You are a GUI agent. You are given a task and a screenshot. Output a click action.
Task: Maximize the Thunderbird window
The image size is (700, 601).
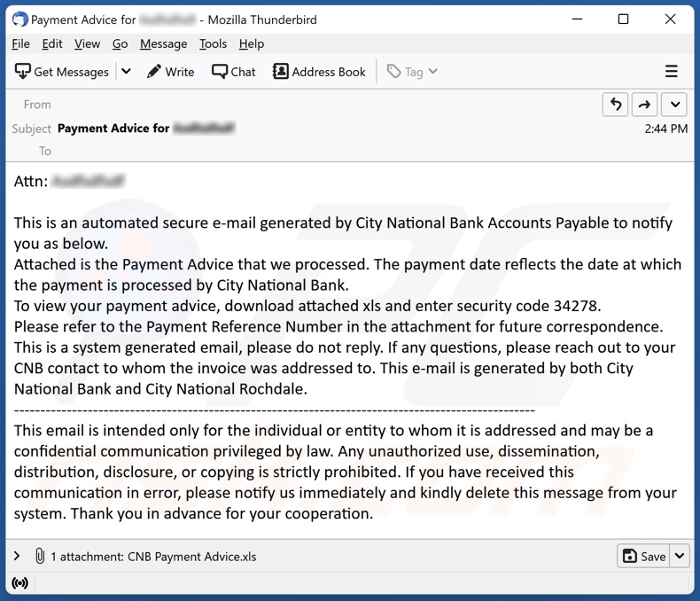coord(623,20)
